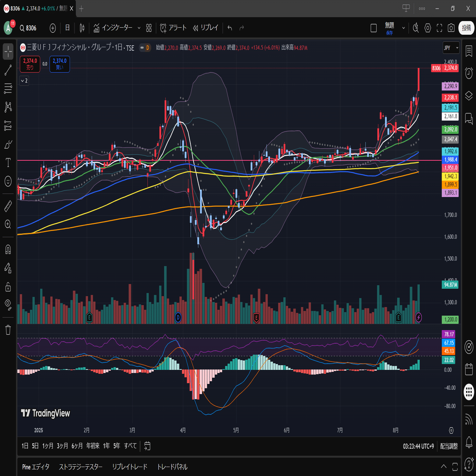
Task: Open the chart type candles selector
Action: pyautogui.click(x=82, y=28)
